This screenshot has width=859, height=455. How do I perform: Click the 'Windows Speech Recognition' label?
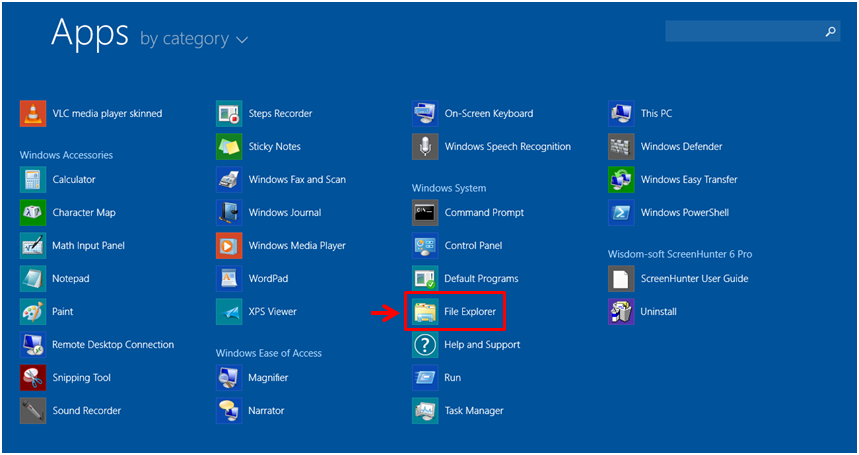(x=507, y=147)
